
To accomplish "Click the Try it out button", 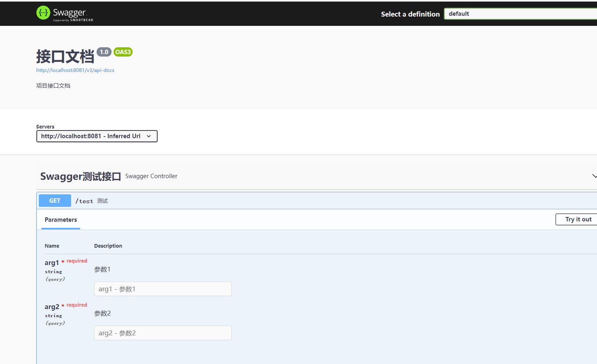I will (577, 219).
